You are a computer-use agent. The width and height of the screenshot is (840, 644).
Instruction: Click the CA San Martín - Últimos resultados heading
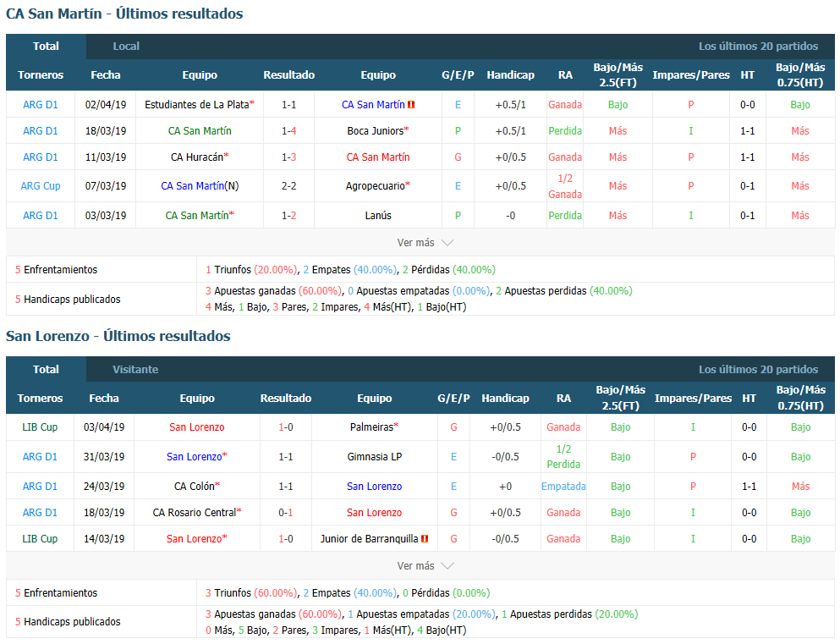[x=124, y=14]
